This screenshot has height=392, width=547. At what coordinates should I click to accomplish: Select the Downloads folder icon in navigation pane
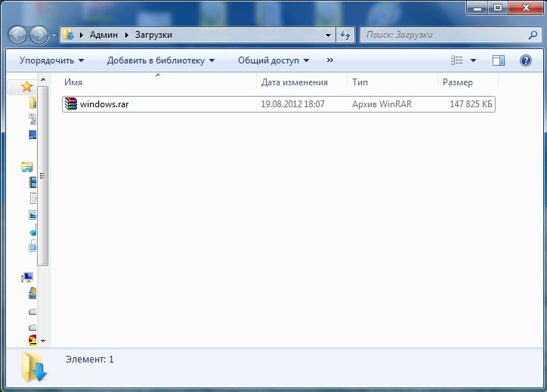32,103
